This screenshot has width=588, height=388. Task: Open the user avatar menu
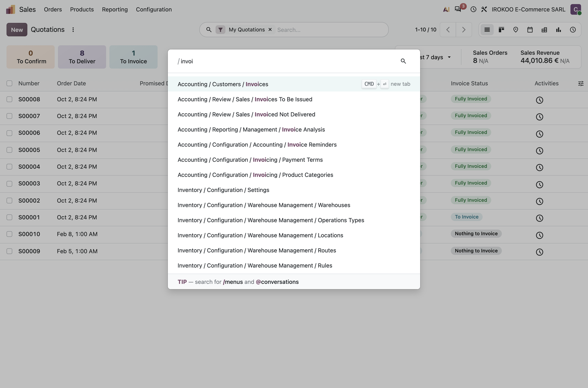(x=576, y=9)
